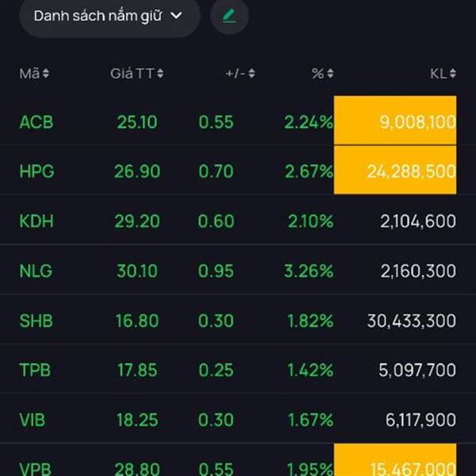Click HPG highlighted volume 24,288,500

tap(395, 171)
